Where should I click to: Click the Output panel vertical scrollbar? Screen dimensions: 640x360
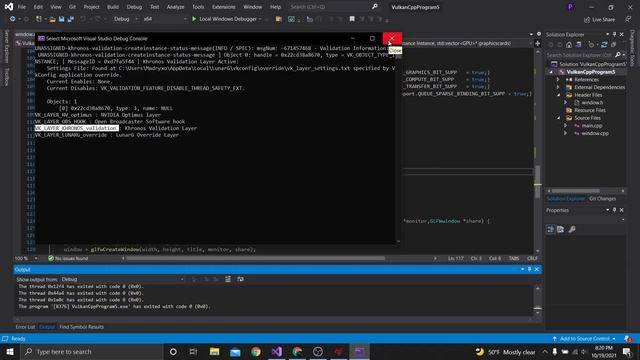[x=538, y=299]
